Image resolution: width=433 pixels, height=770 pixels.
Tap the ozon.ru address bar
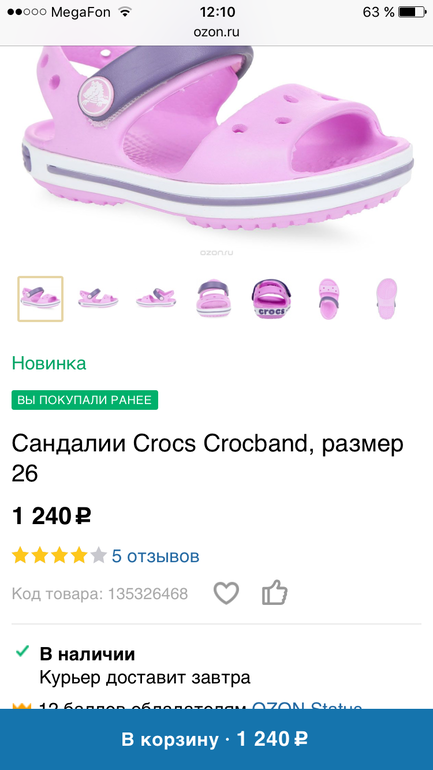(x=216, y=32)
